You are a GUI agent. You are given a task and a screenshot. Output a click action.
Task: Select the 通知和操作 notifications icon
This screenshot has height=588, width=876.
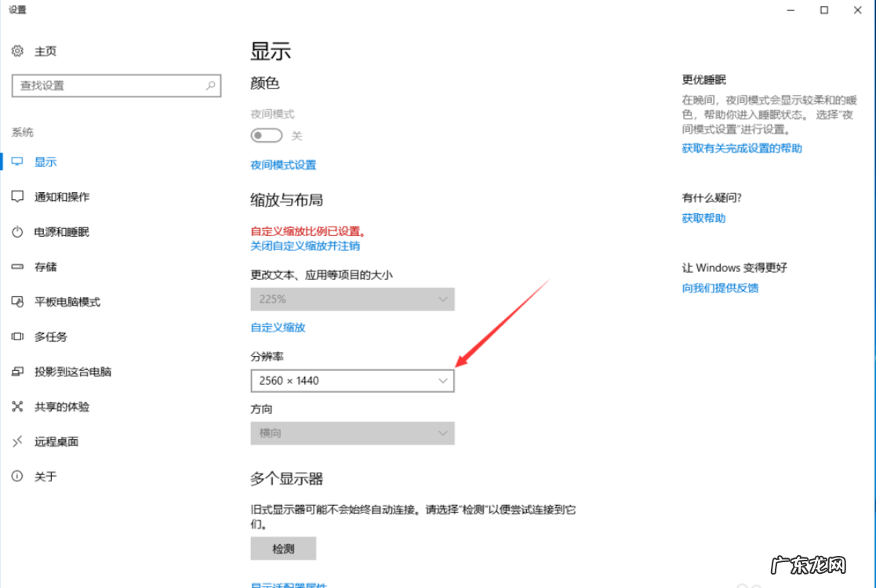(x=17, y=197)
